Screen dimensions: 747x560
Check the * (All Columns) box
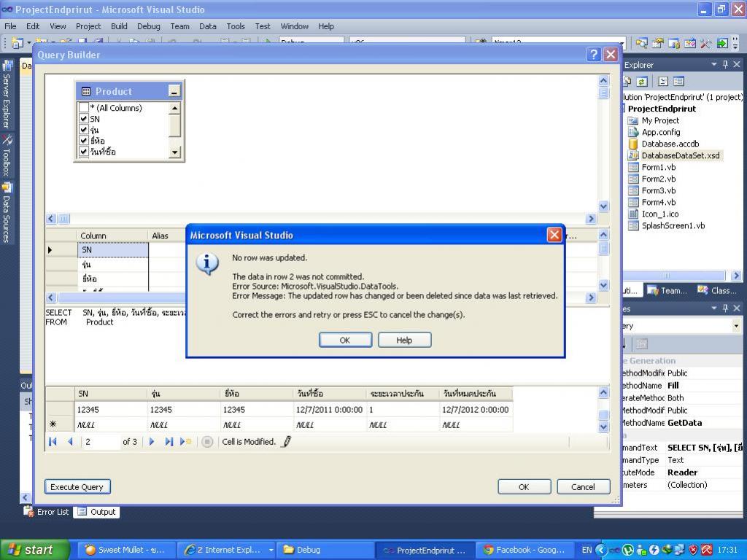pyautogui.click(x=84, y=108)
